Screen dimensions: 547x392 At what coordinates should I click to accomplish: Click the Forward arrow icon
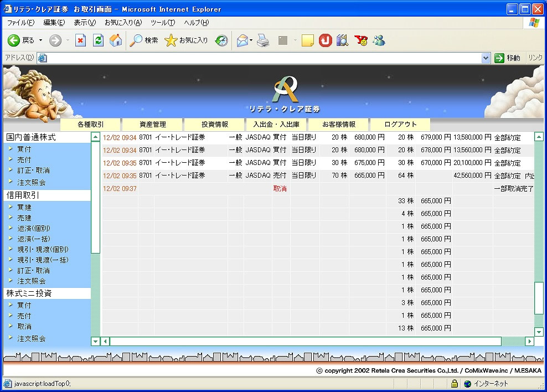[55, 40]
